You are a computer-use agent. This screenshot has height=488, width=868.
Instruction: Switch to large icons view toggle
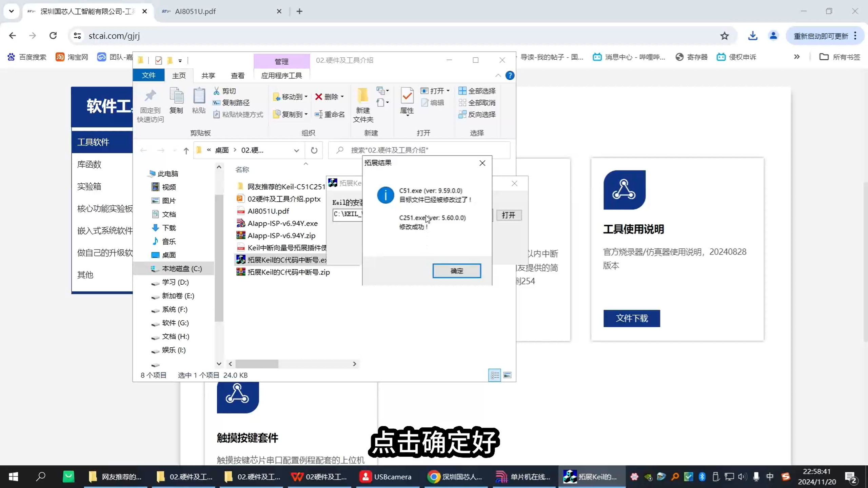pyautogui.click(x=507, y=375)
